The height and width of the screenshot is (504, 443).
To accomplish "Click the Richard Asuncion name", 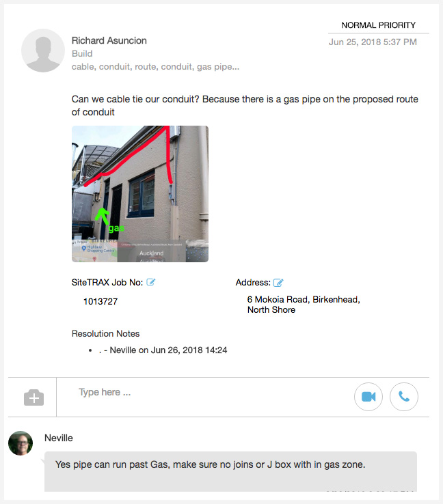I will [x=109, y=40].
